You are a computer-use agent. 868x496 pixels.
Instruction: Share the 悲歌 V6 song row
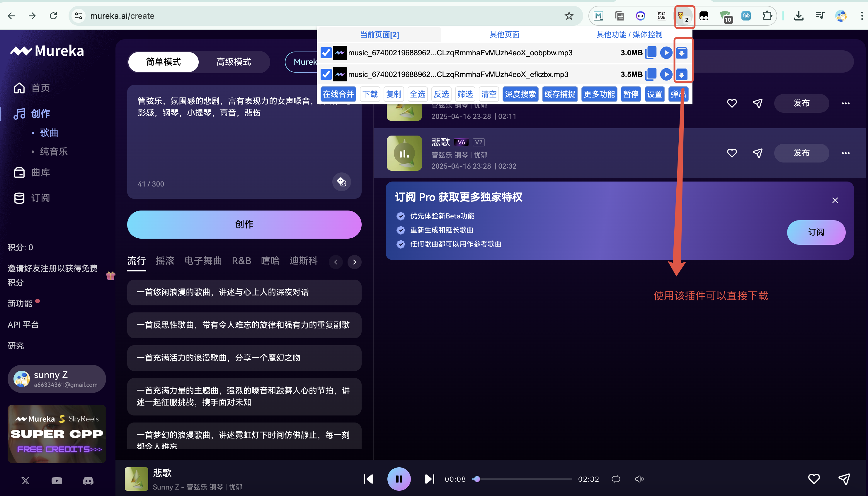pos(757,153)
